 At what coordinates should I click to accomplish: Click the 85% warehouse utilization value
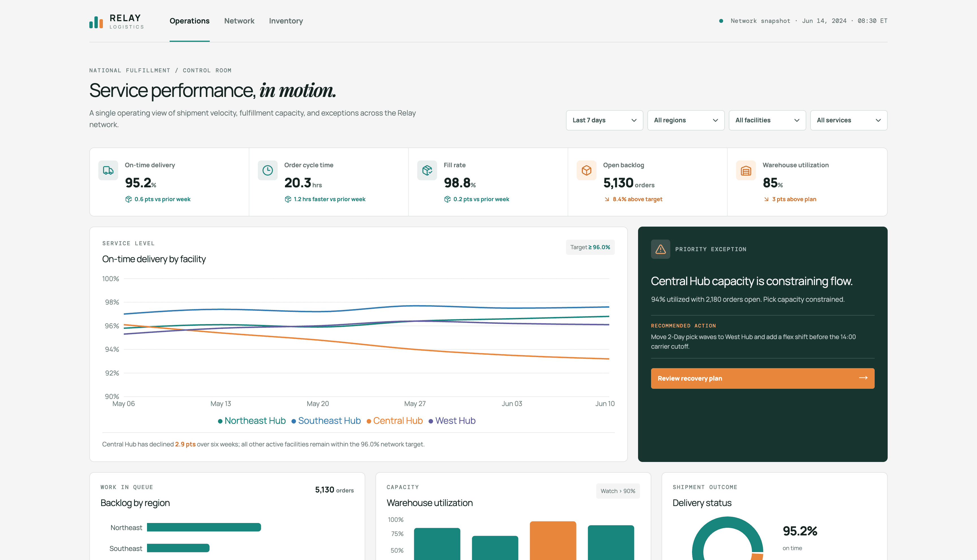773,183
